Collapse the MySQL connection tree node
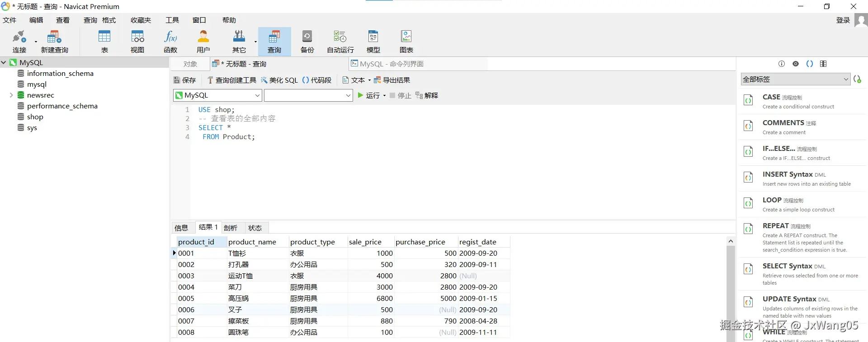 coord(4,63)
